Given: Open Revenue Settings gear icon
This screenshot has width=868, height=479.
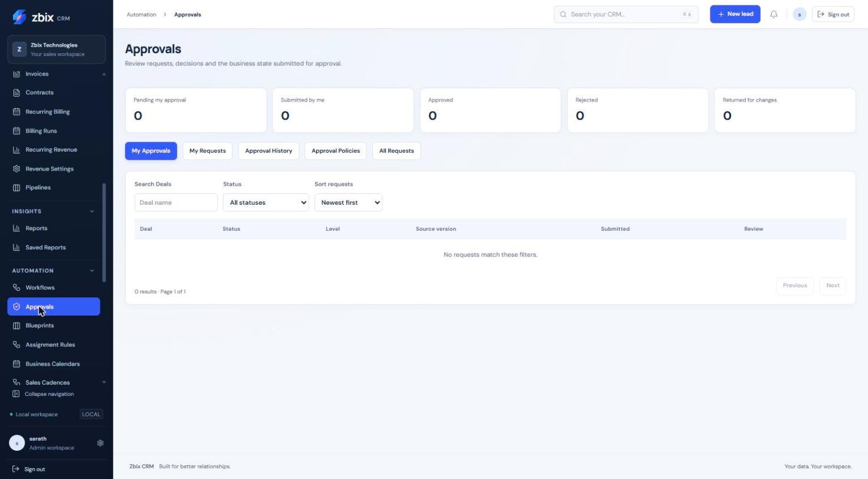Looking at the screenshot, I should coord(17,169).
